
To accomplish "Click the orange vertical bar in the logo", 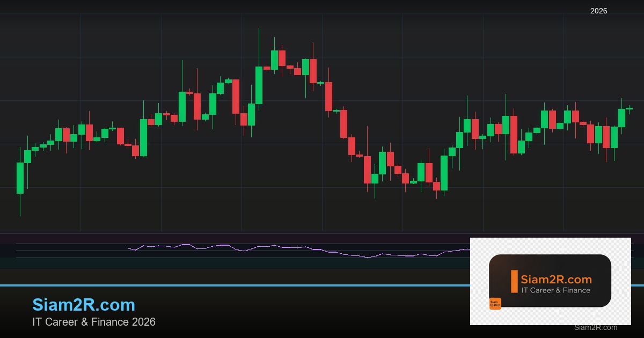I will click(514, 282).
